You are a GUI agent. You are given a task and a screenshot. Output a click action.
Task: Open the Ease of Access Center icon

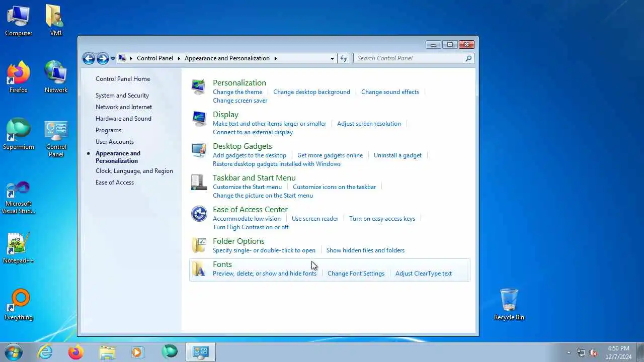(199, 213)
